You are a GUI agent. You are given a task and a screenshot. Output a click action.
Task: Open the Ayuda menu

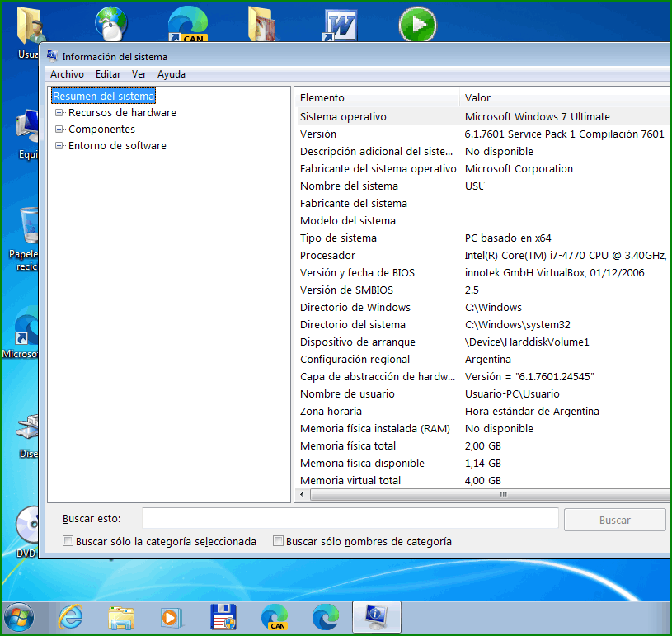172,74
